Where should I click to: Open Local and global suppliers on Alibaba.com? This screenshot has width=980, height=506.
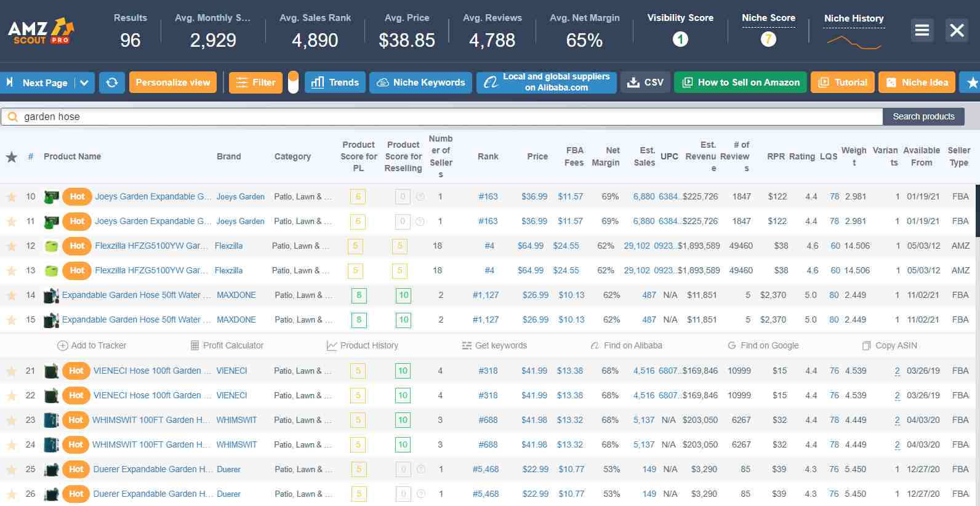tap(547, 82)
